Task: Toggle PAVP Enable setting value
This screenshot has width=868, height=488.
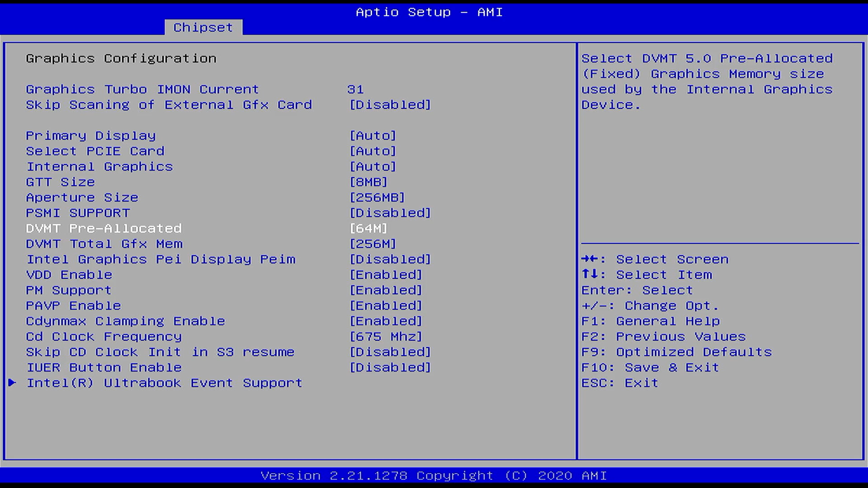Action: coord(386,305)
